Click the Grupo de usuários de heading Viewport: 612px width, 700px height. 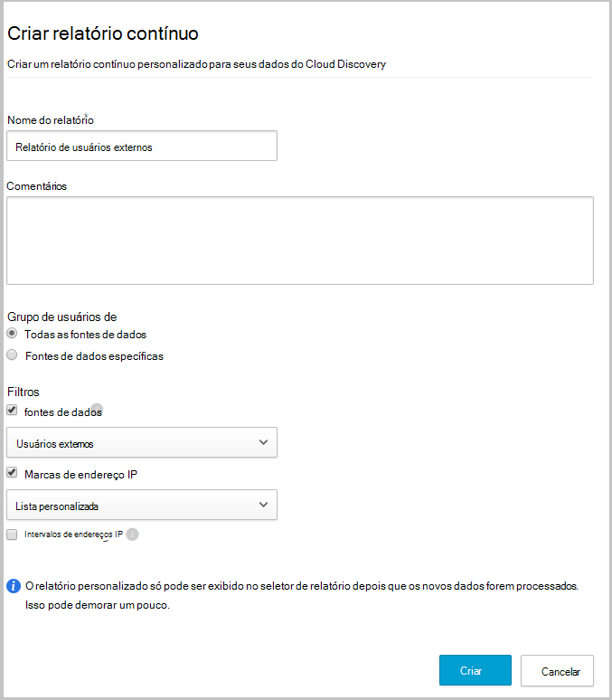pos(62,317)
